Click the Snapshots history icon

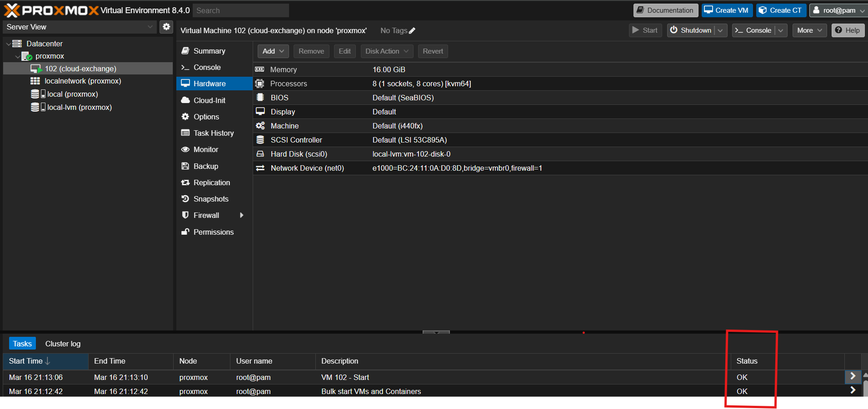coord(185,199)
